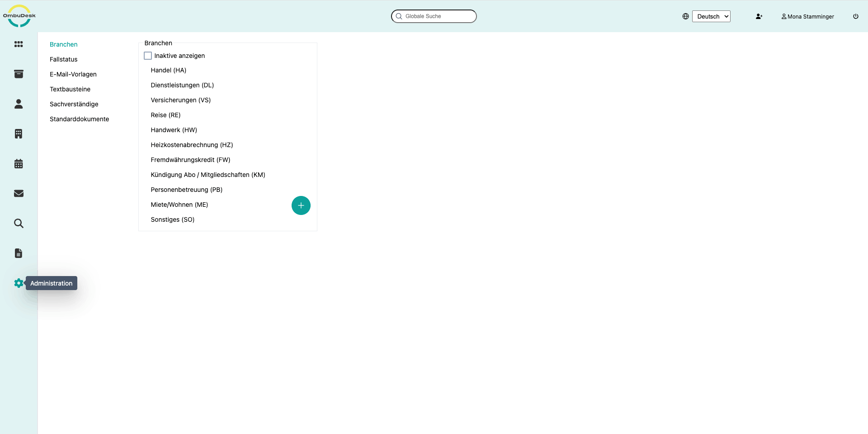Open the envelope mail icon in sidebar
This screenshot has width=868, height=434.
[19, 194]
